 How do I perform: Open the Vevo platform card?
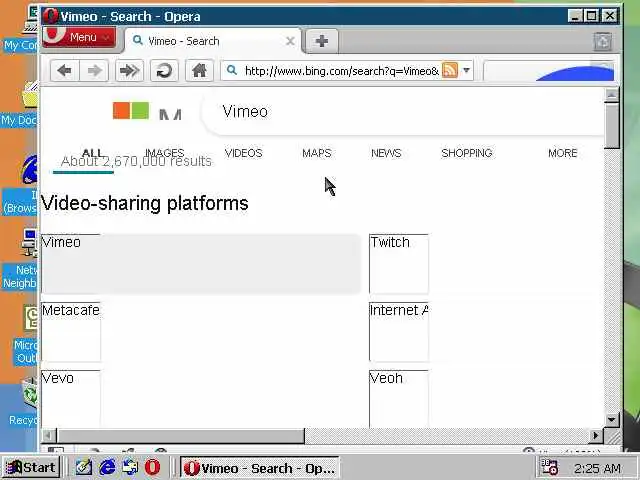(x=71, y=399)
